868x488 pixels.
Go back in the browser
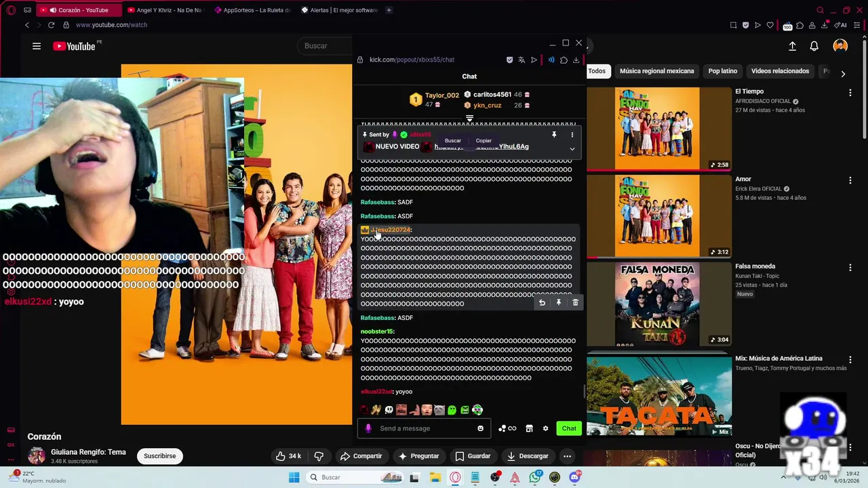27,25
